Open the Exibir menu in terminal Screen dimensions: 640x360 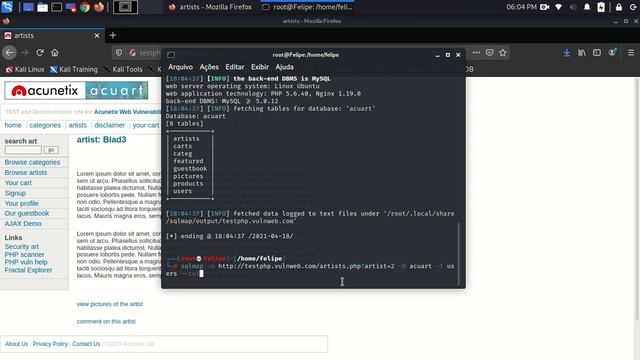[260, 67]
